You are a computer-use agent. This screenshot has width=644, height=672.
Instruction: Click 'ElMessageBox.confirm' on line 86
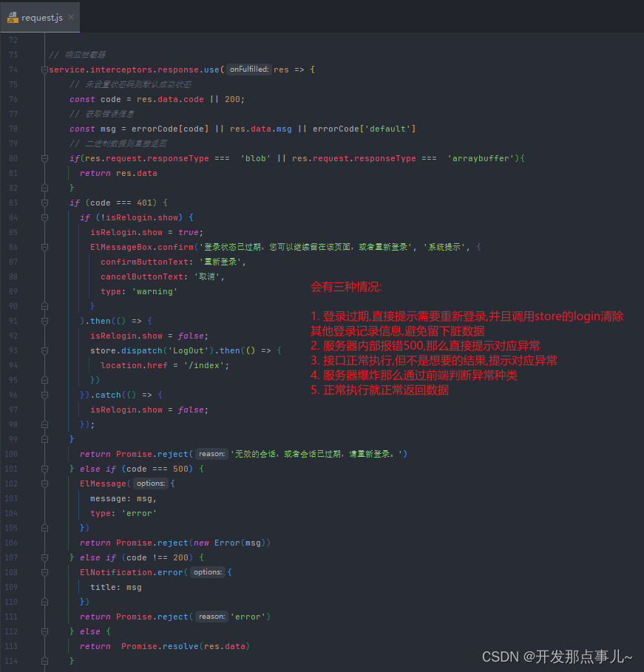click(x=142, y=247)
